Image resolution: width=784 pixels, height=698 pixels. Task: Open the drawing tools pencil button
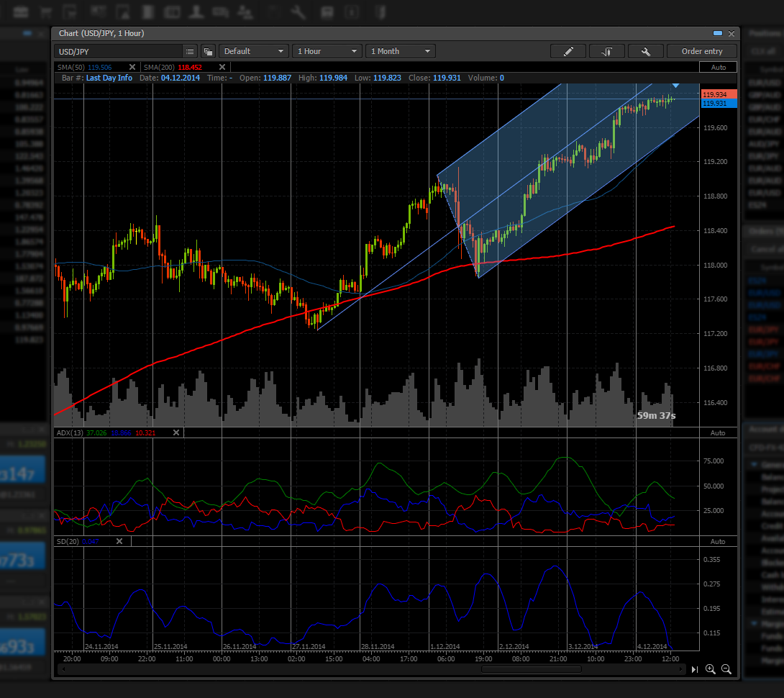pos(568,51)
